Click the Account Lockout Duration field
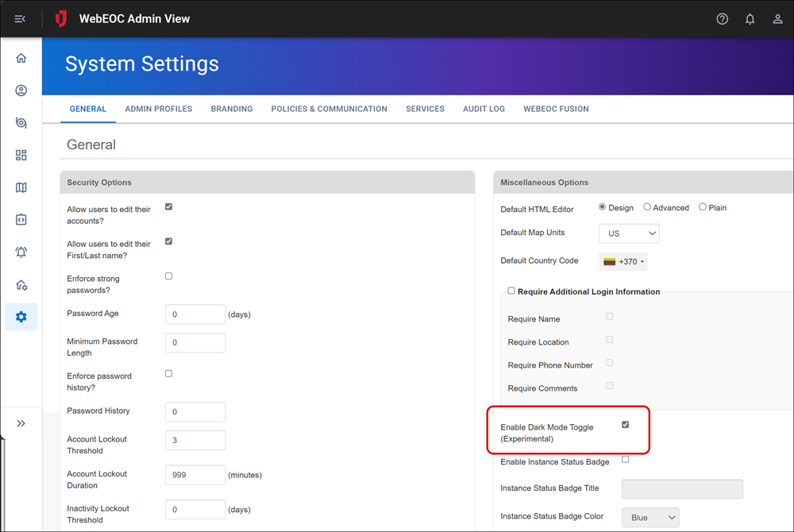794x532 pixels. click(195, 475)
